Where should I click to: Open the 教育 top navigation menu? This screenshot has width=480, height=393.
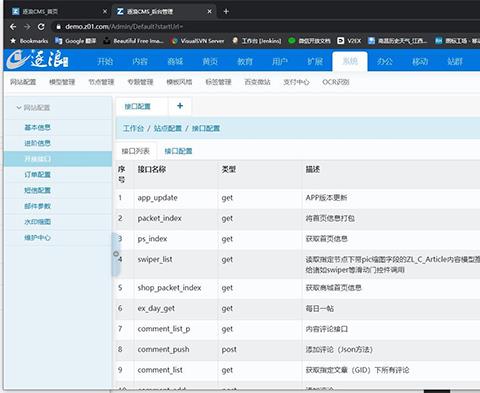tap(245, 61)
